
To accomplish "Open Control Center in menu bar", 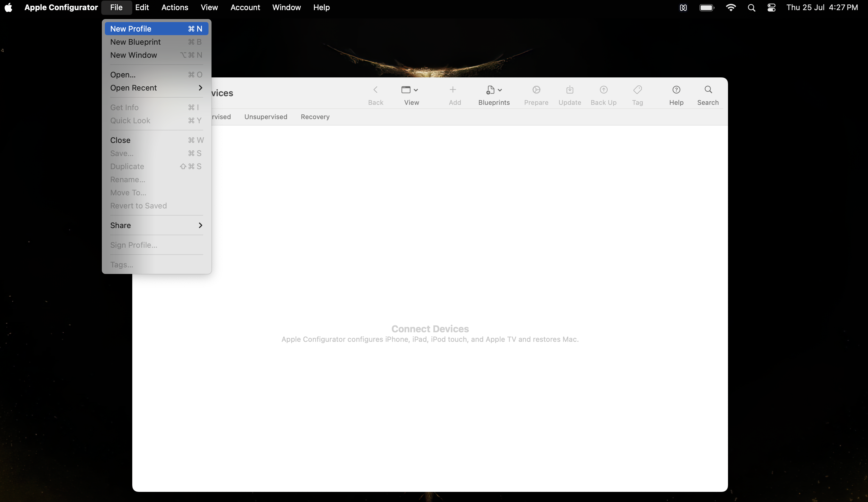I will pyautogui.click(x=771, y=7).
